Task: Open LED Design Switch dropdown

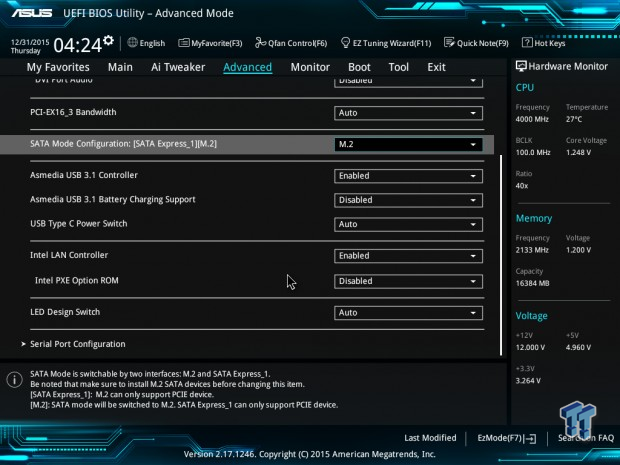Action: tap(408, 313)
